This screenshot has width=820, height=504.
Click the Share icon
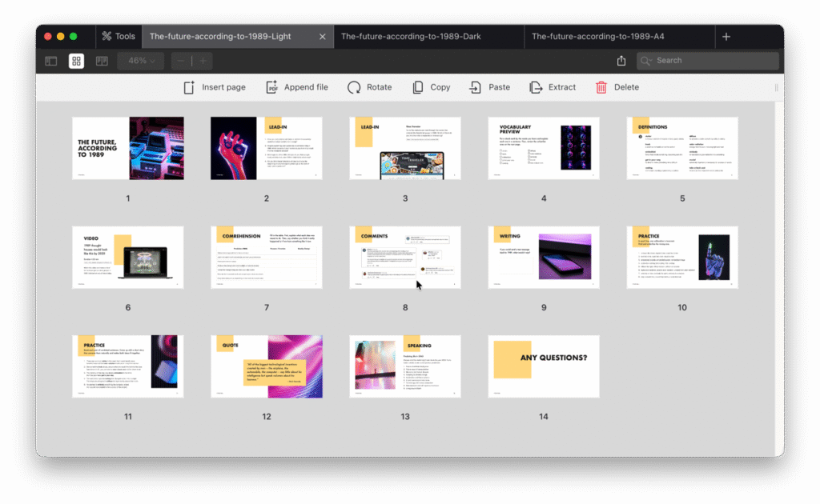point(621,61)
